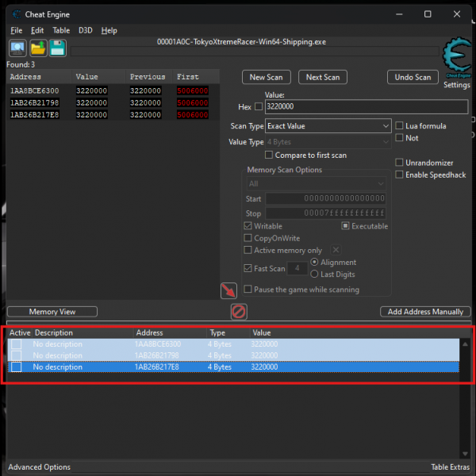Screen dimensions: 476x476
Task: Open Advanced Options
Action: tap(39, 467)
